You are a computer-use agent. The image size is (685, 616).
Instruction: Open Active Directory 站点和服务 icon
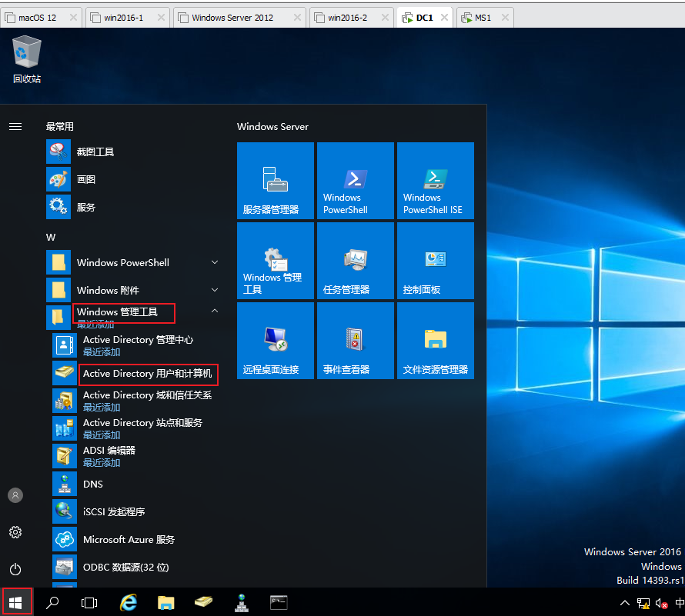tap(65, 428)
